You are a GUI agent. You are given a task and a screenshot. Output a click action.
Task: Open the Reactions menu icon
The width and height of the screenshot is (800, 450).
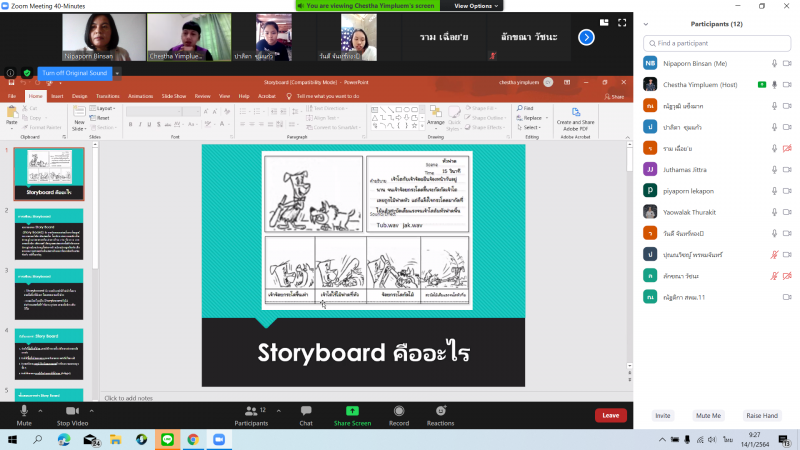click(440, 411)
